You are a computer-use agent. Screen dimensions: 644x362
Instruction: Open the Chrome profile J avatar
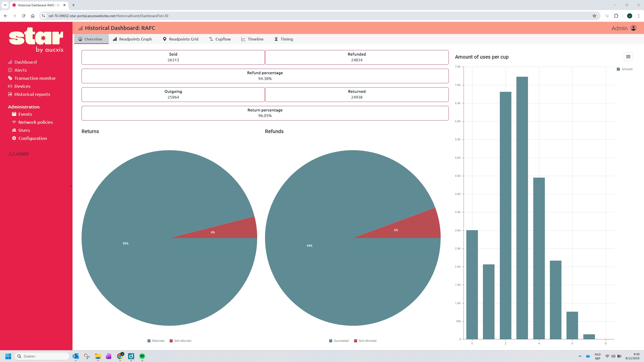[x=630, y=16]
